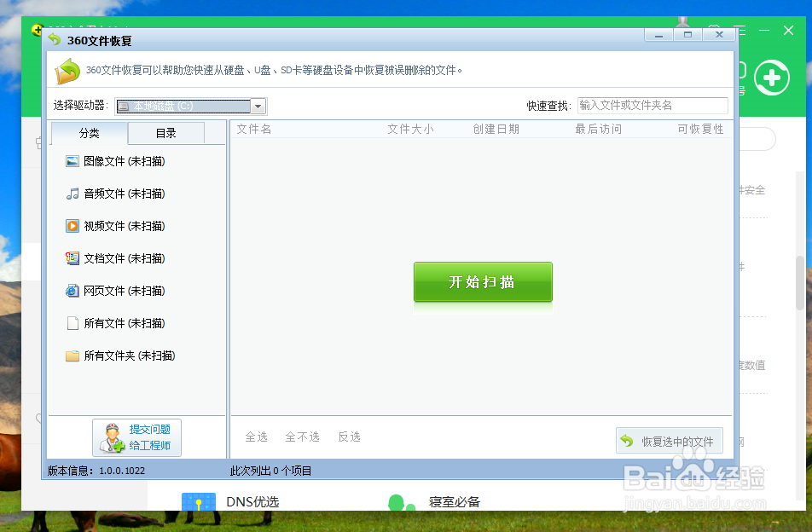This screenshot has width=812, height=532.
Task: Sort by 可恢复性 column header
Action: click(x=700, y=130)
